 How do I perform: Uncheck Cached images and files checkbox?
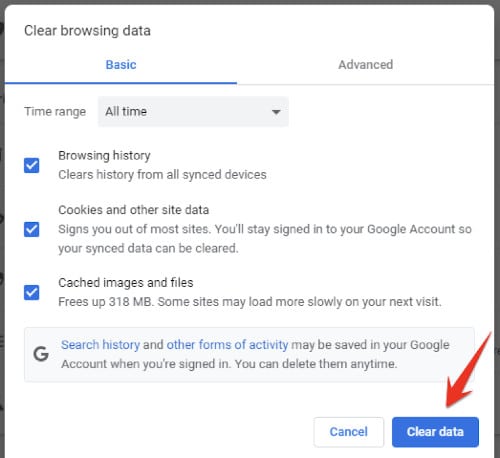32,292
